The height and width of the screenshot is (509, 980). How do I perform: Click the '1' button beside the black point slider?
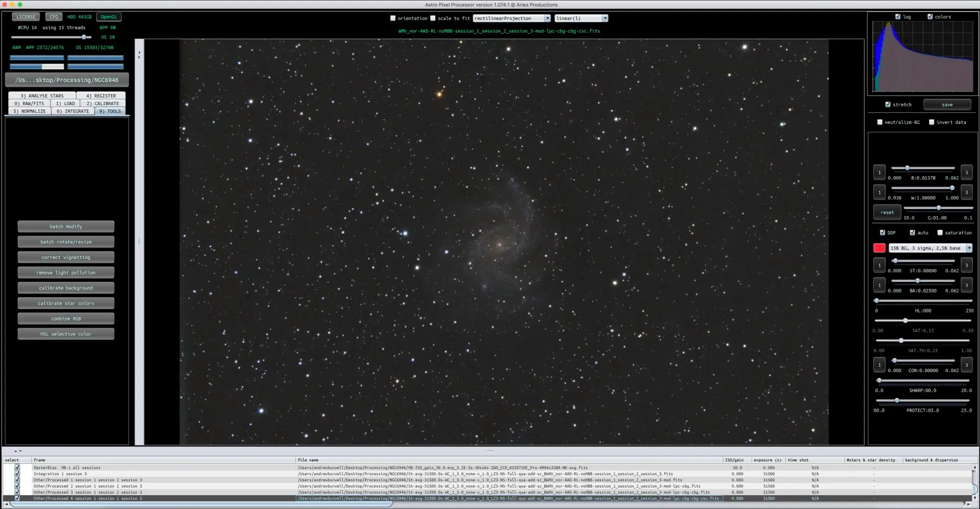tap(879, 172)
